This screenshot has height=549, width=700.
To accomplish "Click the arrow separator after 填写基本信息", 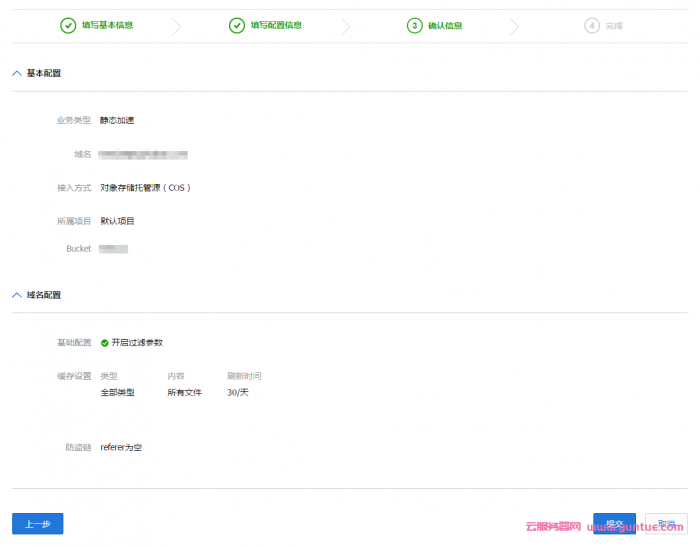I will click(176, 27).
